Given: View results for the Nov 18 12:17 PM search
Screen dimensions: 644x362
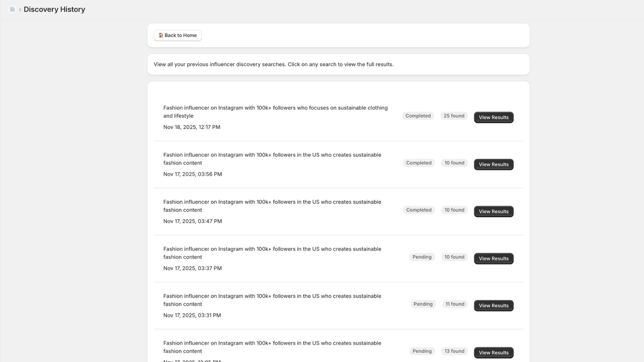Looking at the screenshot, I should [493, 117].
